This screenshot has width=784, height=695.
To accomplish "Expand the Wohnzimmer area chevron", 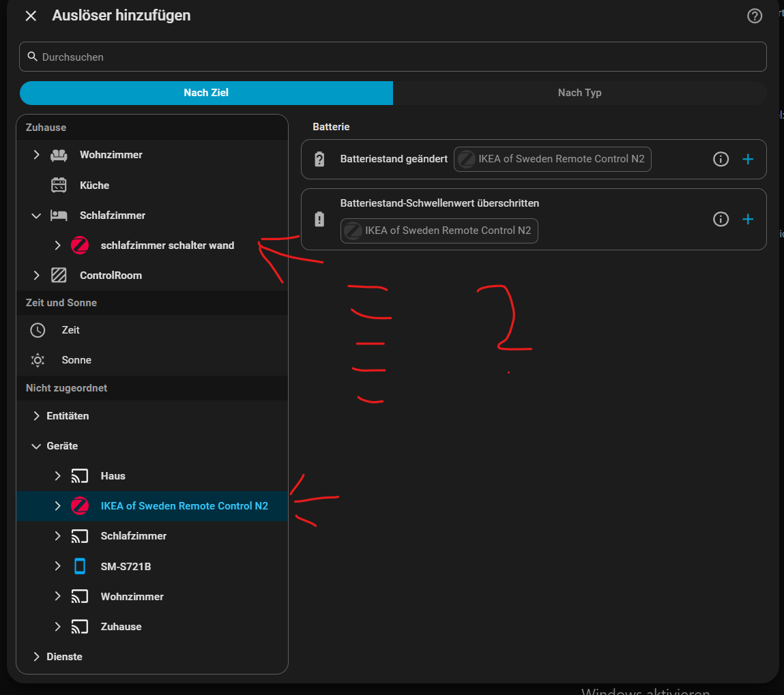I will click(36, 155).
